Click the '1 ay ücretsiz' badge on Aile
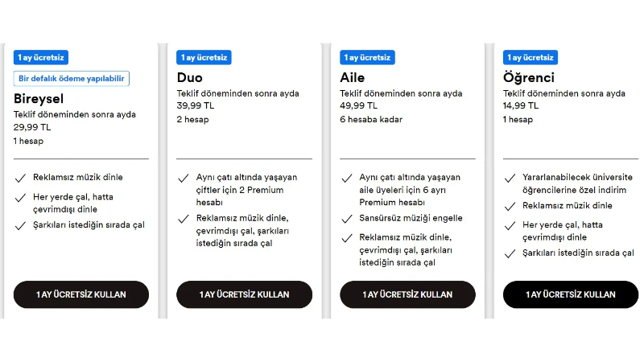This screenshot has width=644, height=362. pos(367,57)
